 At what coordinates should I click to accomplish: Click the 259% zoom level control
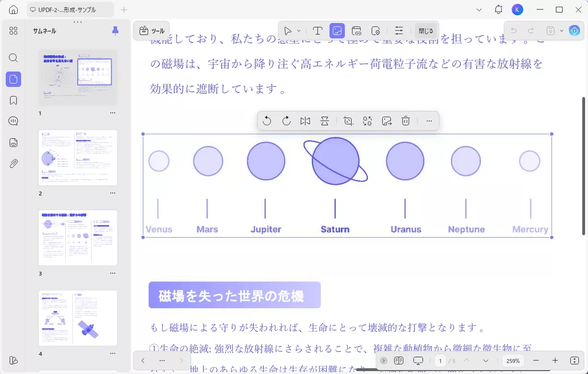[x=513, y=361]
